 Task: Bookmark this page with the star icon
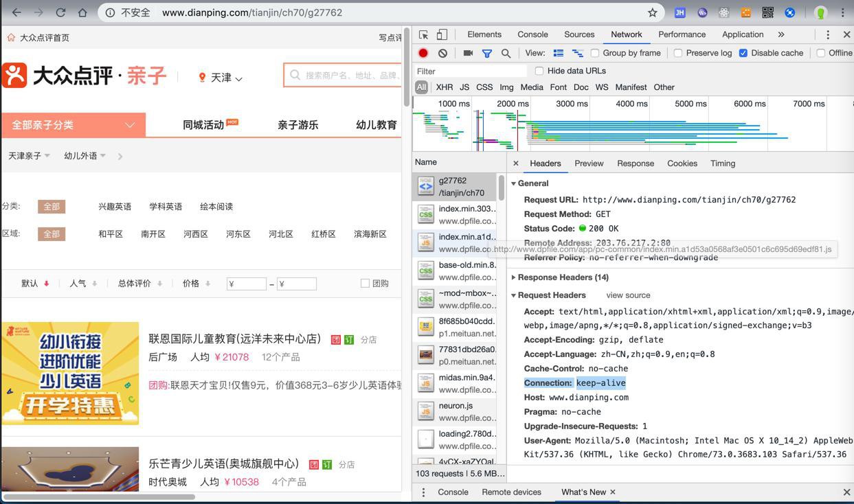click(652, 12)
